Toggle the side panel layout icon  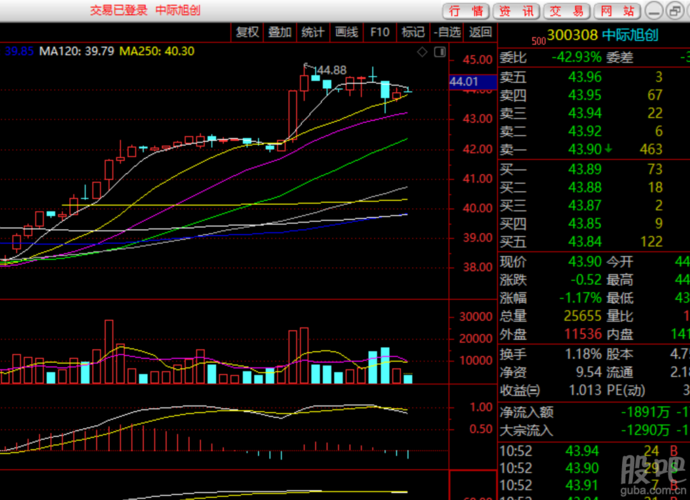pyautogui.click(x=440, y=52)
